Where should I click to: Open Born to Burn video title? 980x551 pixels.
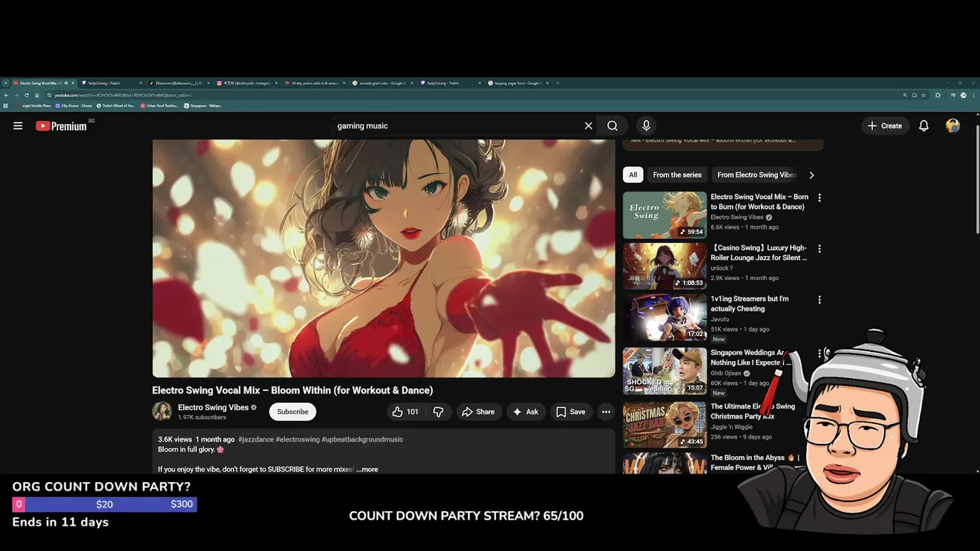click(x=759, y=202)
